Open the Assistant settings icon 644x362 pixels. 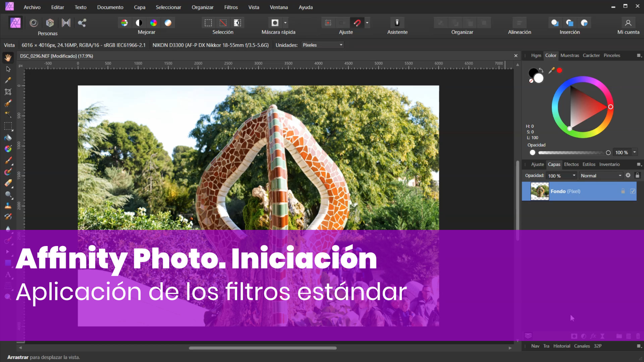(x=397, y=23)
